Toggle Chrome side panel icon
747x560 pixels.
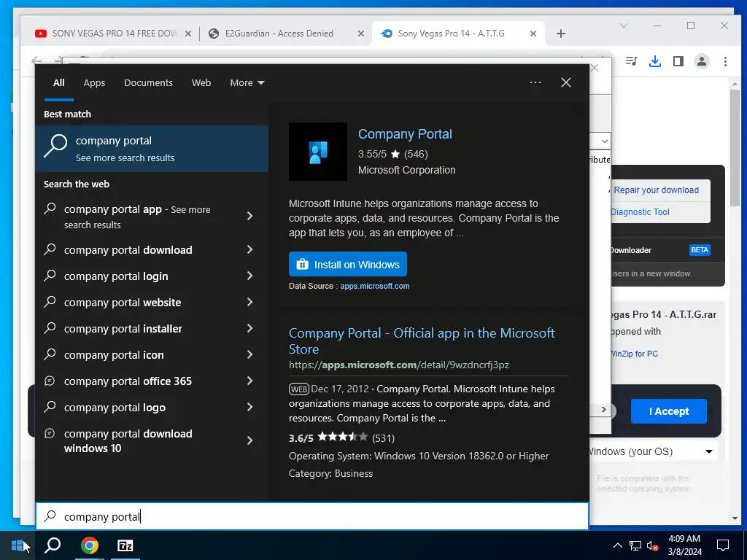click(678, 61)
